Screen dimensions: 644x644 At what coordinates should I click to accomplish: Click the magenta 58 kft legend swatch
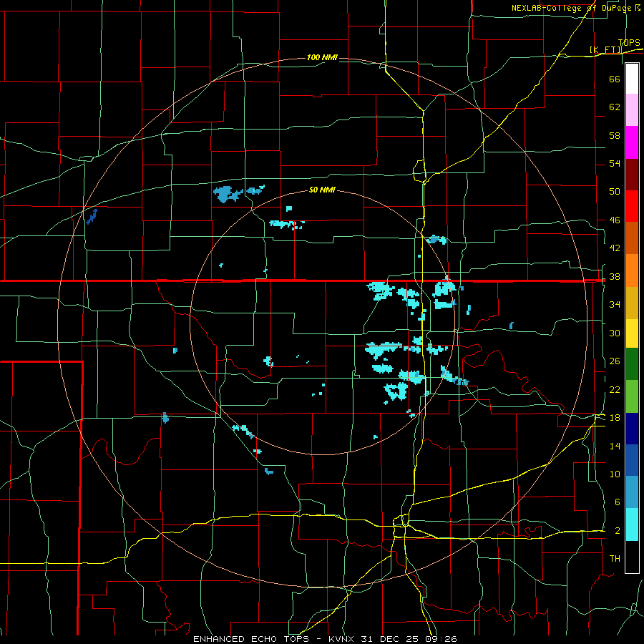[x=632, y=142]
